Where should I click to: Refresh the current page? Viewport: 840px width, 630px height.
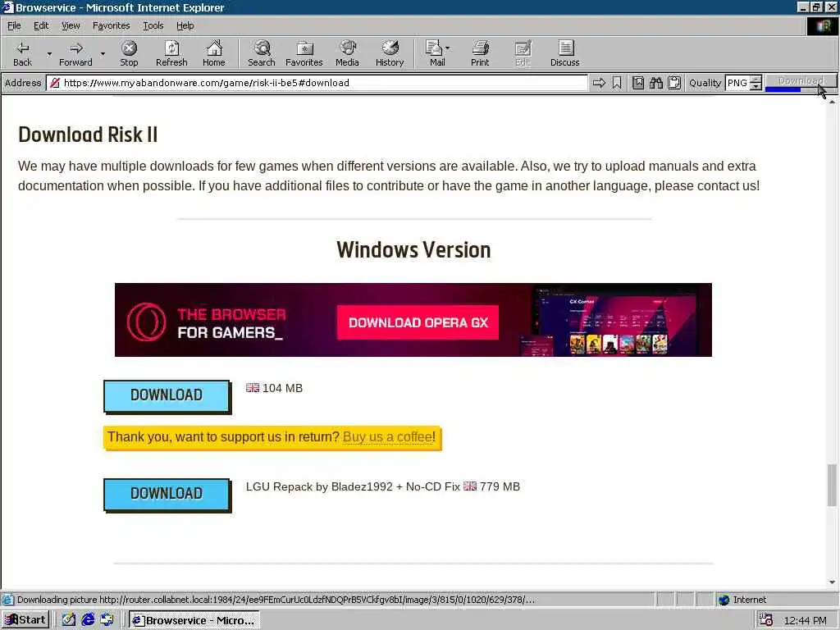click(171, 53)
